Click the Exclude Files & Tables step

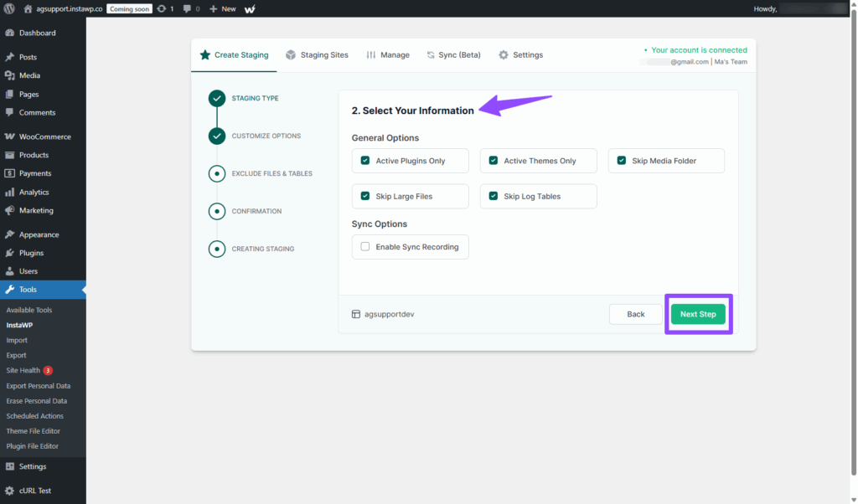pos(217,173)
